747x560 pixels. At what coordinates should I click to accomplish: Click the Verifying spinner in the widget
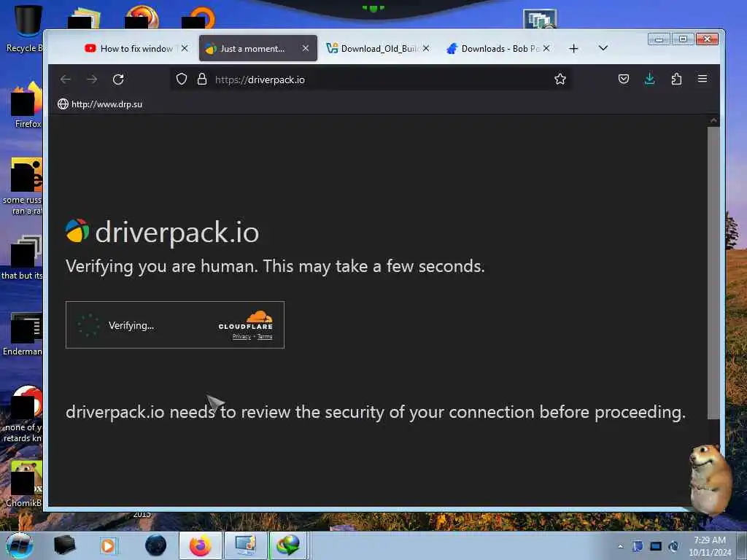point(88,325)
